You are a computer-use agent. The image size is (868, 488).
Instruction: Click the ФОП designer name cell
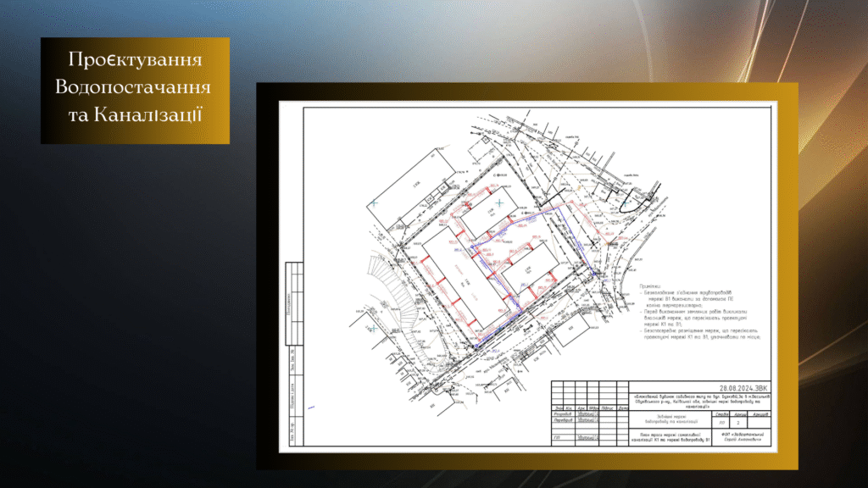743,438
